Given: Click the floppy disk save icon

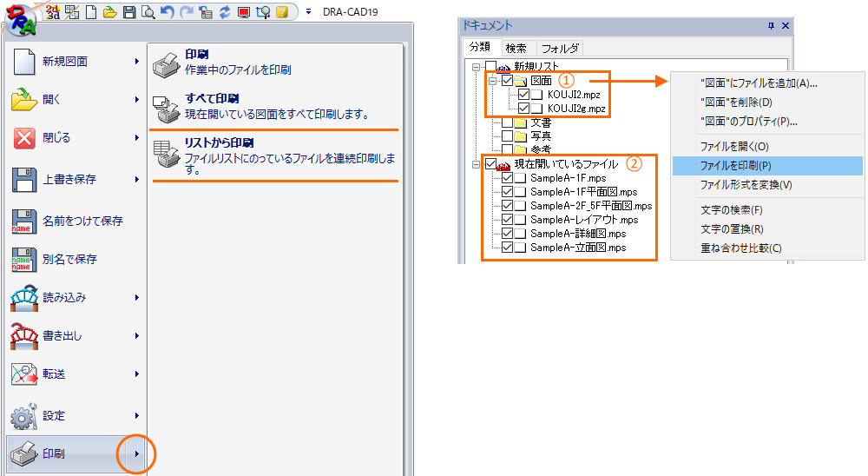Looking at the screenshot, I should click(129, 12).
